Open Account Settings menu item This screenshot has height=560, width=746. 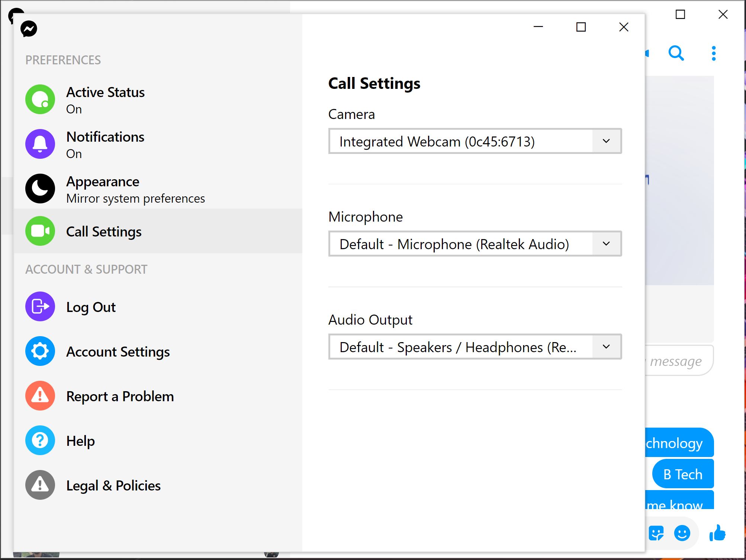click(x=118, y=351)
